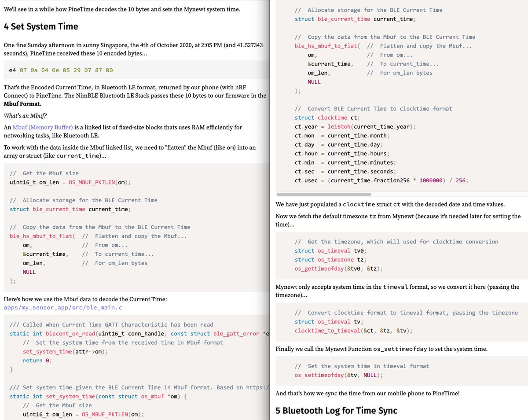
Task: Click the NULL argument in the left code block
Action: point(29,272)
